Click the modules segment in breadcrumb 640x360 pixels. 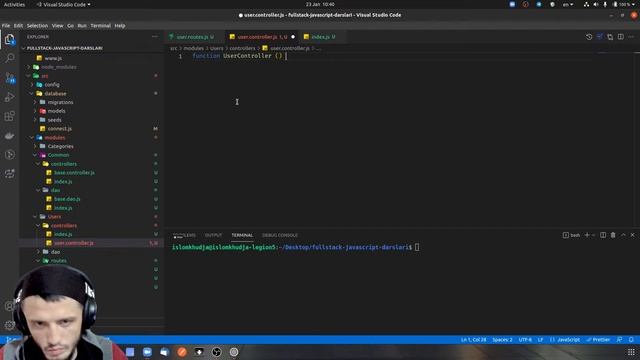pos(193,48)
